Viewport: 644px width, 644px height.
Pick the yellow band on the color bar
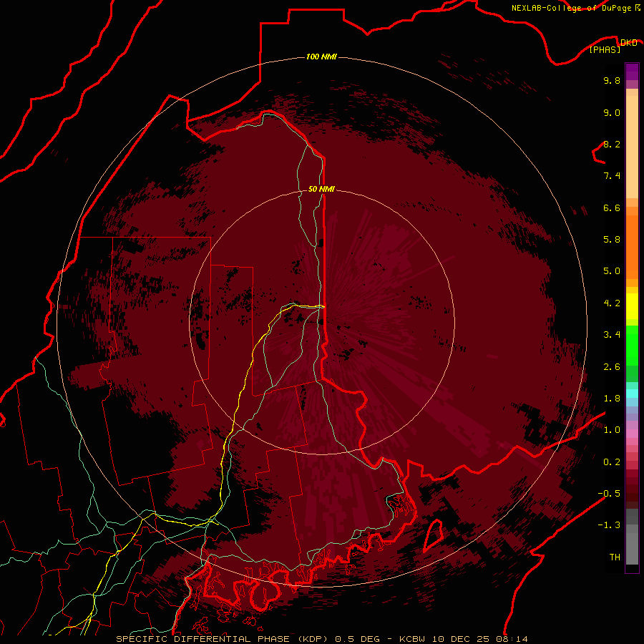point(632,306)
